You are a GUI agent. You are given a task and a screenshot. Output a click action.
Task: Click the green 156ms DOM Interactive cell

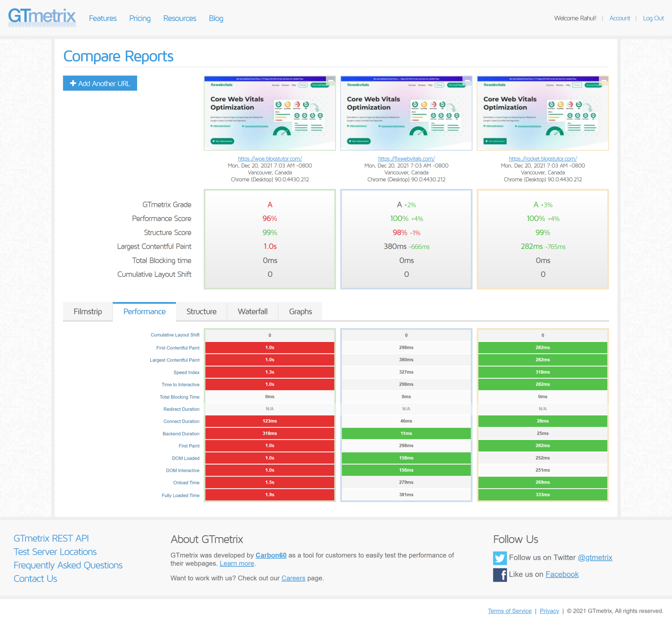click(406, 470)
